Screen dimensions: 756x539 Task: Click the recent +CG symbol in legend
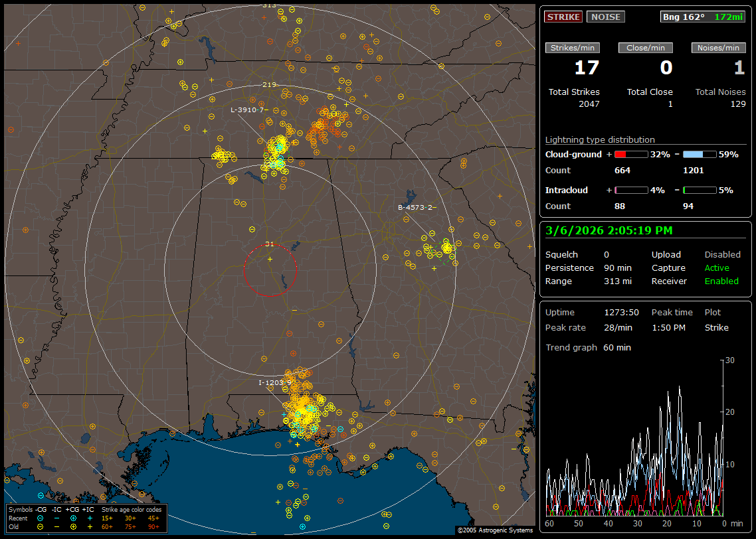click(x=73, y=518)
